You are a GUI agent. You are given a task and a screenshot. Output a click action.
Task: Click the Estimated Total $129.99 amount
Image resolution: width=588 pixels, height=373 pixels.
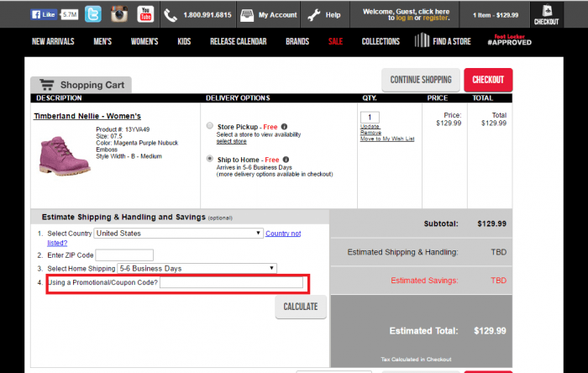(490, 331)
